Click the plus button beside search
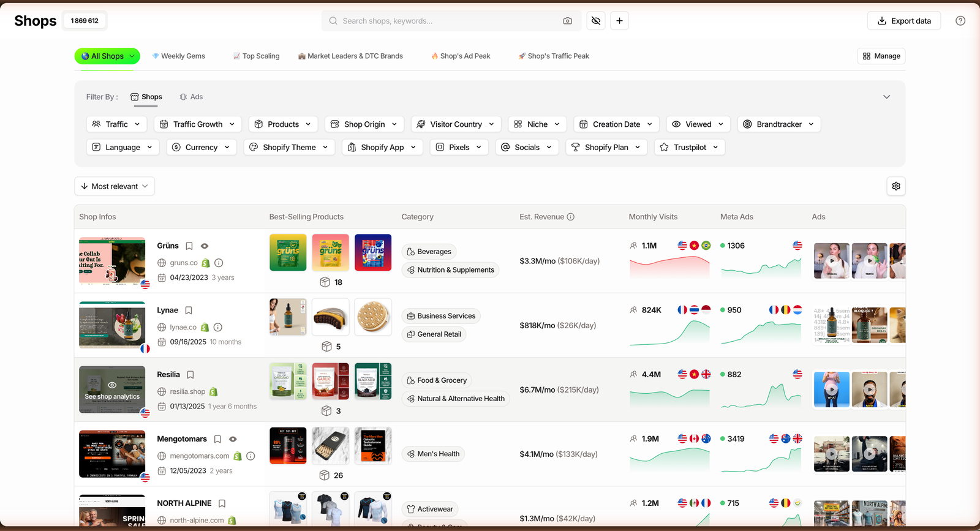The height and width of the screenshot is (531, 980). tap(620, 21)
